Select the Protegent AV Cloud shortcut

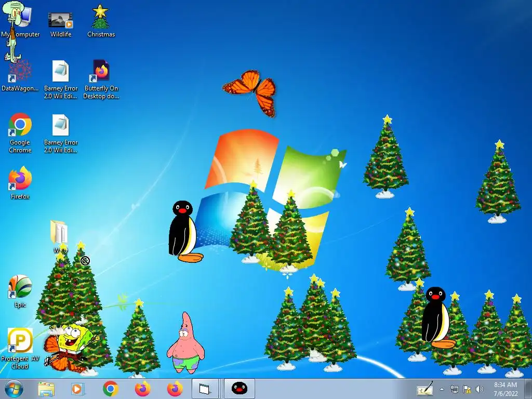(20, 349)
